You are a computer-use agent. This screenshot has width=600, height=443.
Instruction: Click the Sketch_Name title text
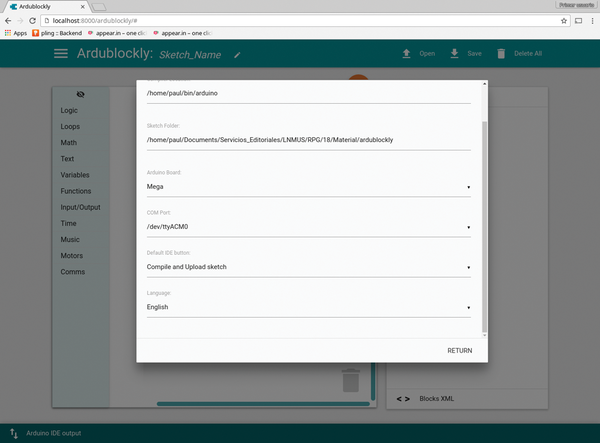(190, 55)
